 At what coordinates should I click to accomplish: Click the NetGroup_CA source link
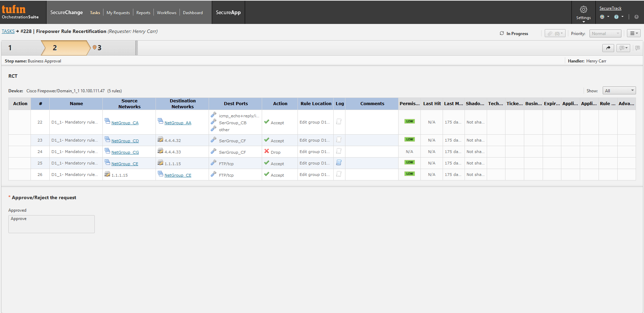click(x=125, y=122)
